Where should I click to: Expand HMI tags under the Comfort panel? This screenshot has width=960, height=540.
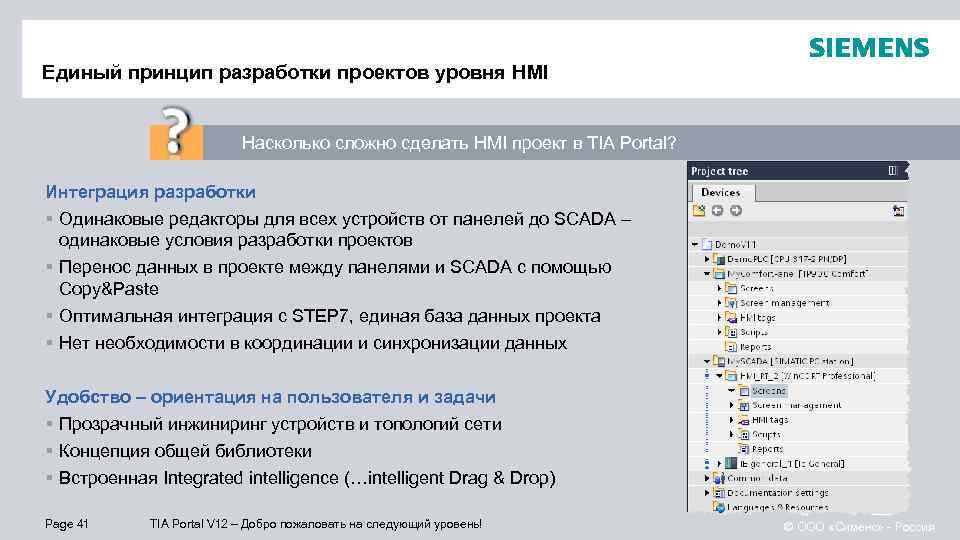pyautogui.click(x=719, y=317)
